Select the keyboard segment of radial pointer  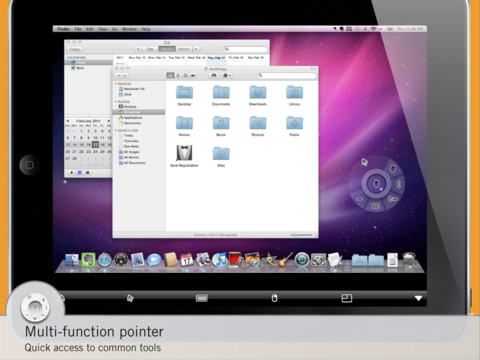[375, 206]
